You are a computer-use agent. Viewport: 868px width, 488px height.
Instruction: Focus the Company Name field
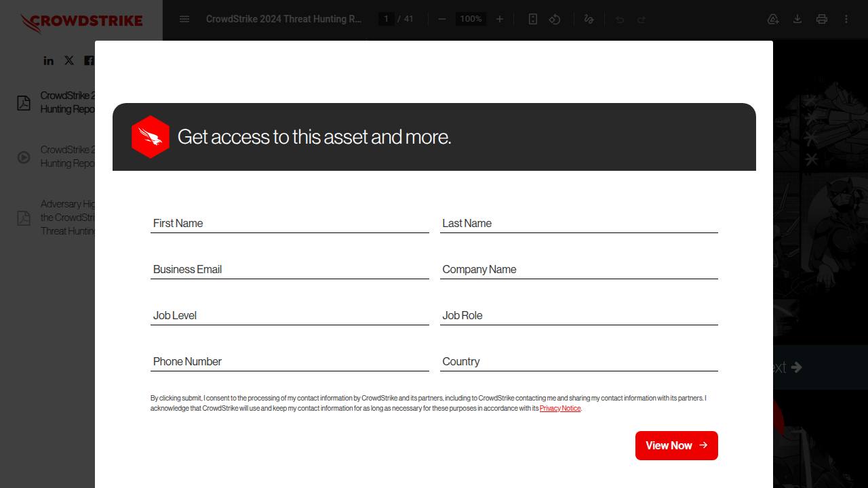click(x=579, y=269)
